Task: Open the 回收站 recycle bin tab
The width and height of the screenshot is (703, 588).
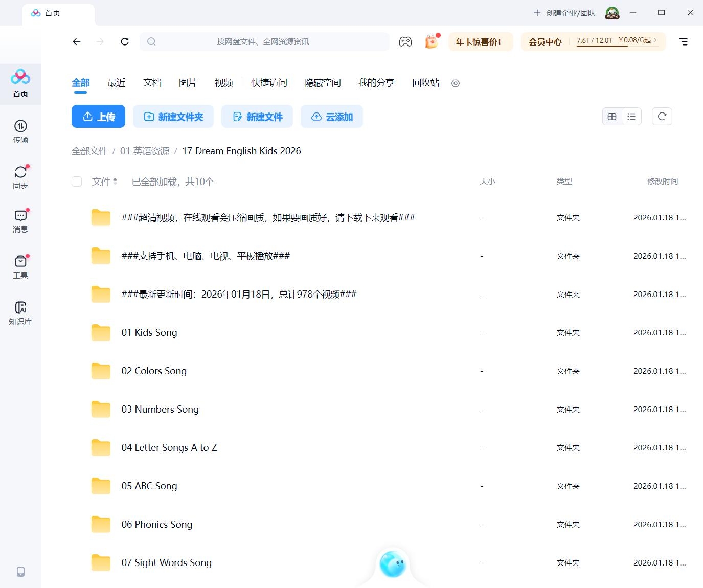Action: click(425, 83)
